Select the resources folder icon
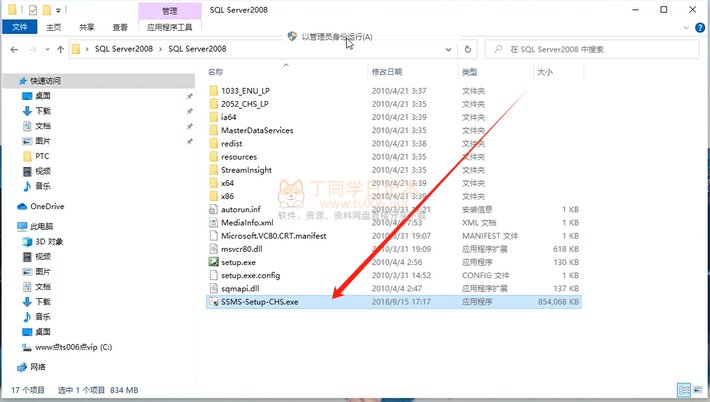 pyautogui.click(x=214, y=157)
